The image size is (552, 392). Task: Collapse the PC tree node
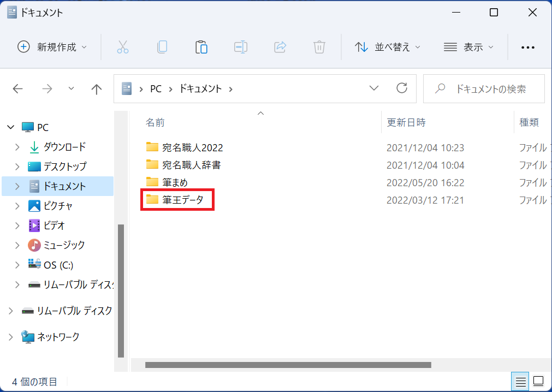coord(10,127)
